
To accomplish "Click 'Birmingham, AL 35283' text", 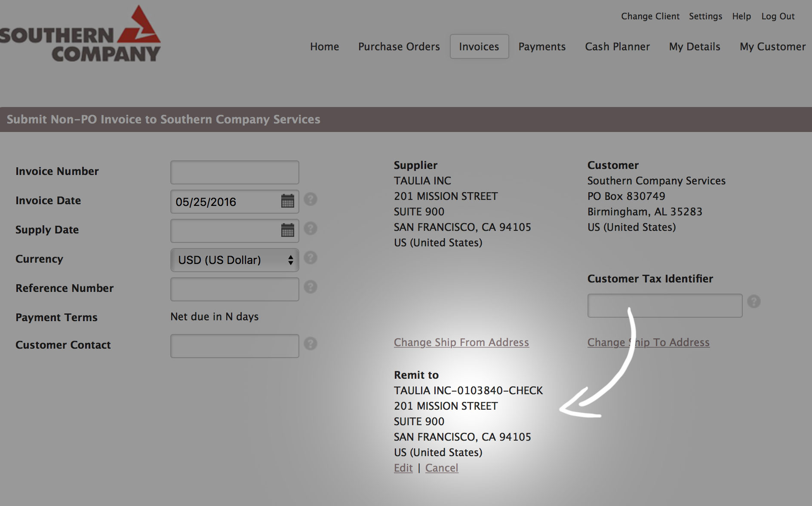I will tap(645, 212).
